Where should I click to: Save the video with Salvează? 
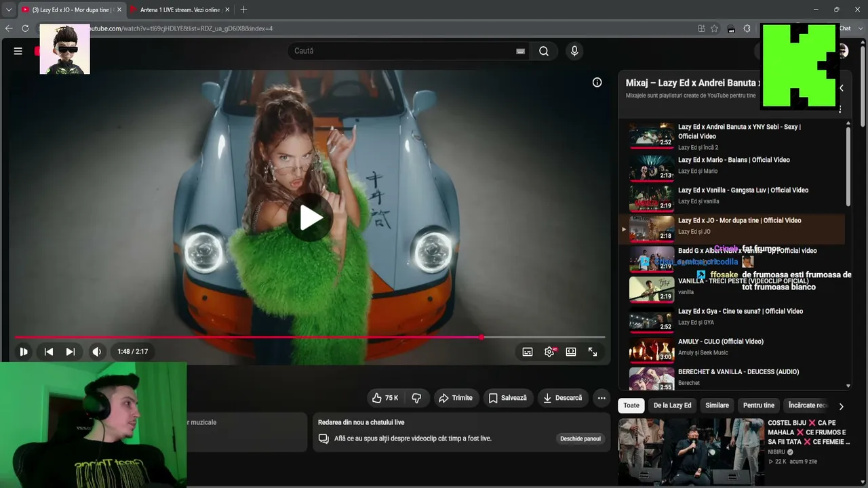(x=507, y=398)
